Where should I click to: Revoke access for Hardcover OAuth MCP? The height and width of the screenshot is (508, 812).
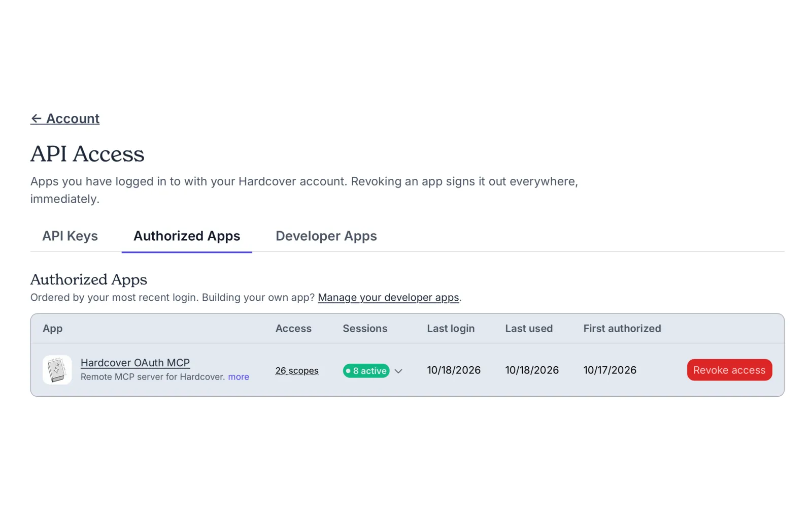729,370
